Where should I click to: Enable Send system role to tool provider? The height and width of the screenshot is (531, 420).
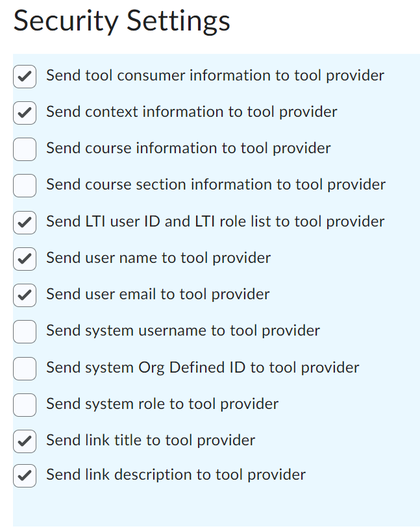[25, 404]
